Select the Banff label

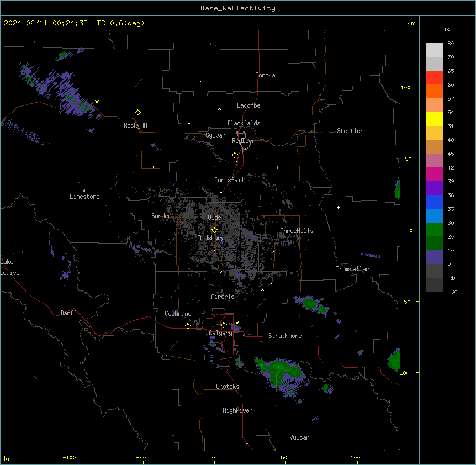(68, 313)
